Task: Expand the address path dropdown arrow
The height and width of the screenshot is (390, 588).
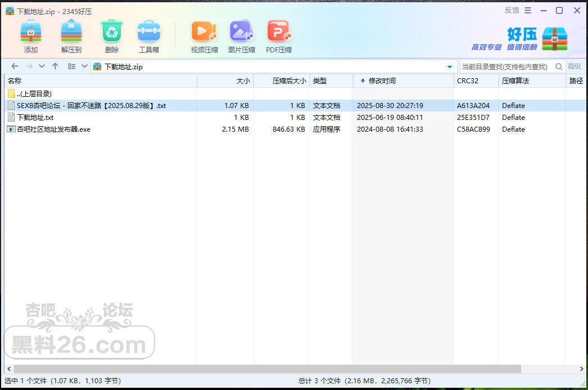Action: (x=449, y=67)
